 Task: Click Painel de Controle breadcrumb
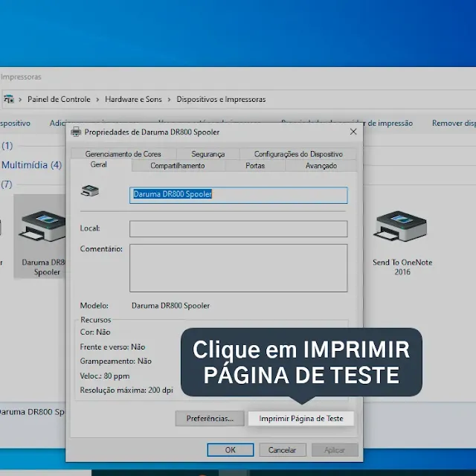[59, 99]
